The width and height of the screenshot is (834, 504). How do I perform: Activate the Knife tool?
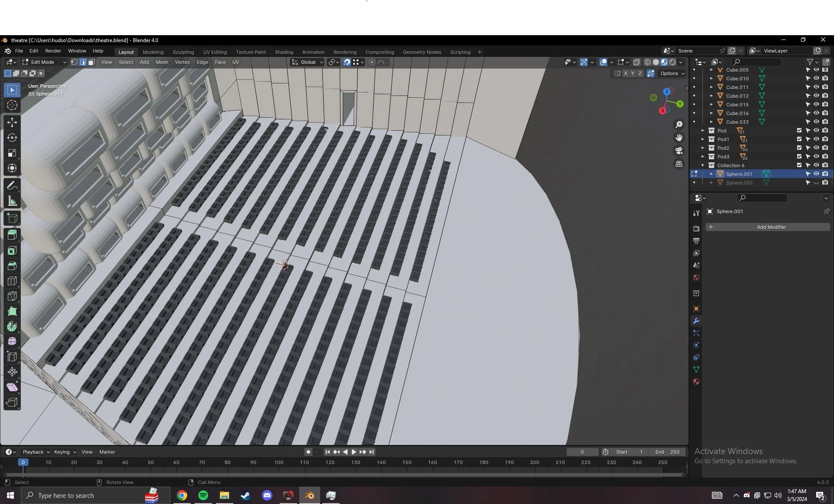12,296
